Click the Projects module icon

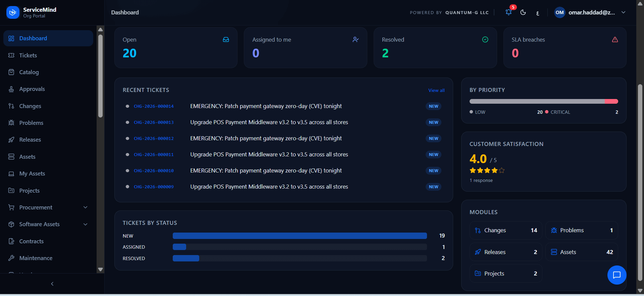coord(478,274)
